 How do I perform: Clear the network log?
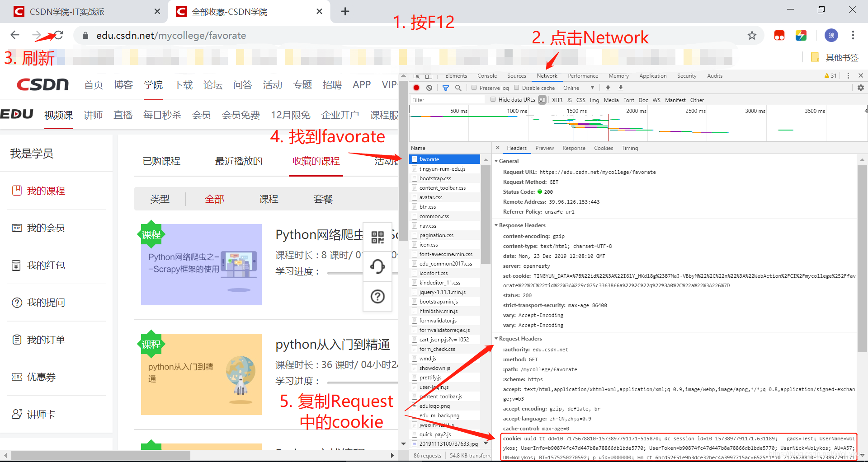click(429, 88)
